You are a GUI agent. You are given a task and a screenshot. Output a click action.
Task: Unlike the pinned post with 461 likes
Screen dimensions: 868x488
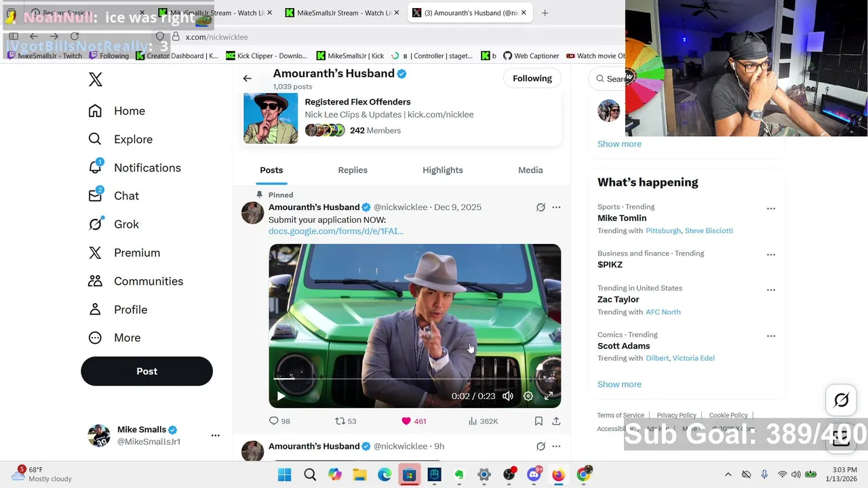click(x=414, y=421)
